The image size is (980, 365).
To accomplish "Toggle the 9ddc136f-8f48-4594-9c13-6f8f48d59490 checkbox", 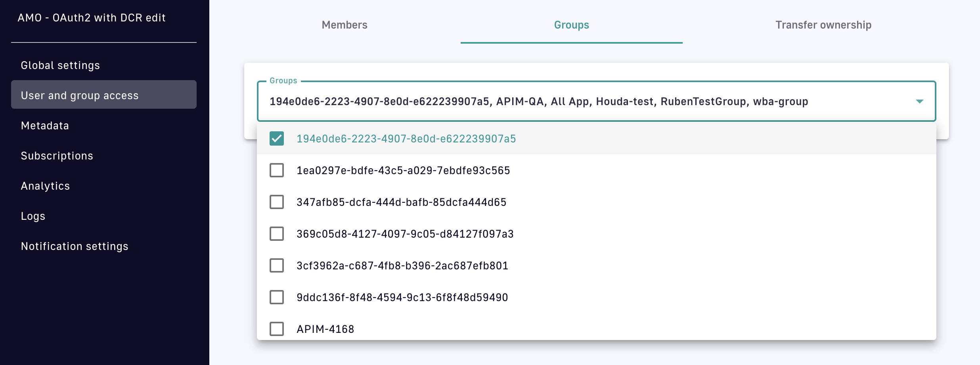I will (277, 297).
